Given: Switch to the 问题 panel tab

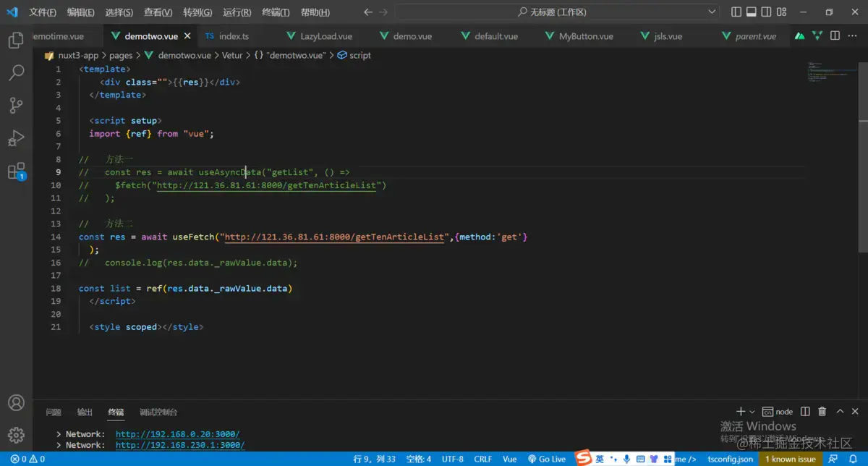Looking at the screenshot, I should [x=54, y=412].
